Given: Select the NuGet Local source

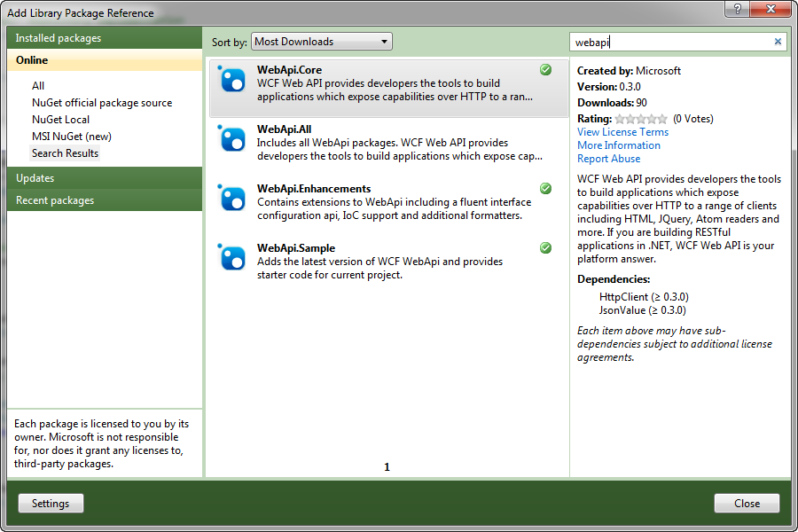Looking at the screenshot, I should point(60,120).
